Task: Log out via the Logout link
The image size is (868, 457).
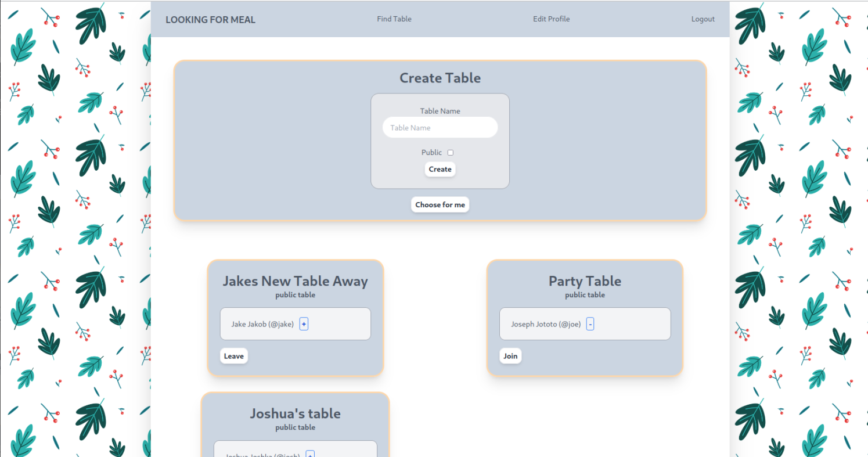Action: pos(703,19)
